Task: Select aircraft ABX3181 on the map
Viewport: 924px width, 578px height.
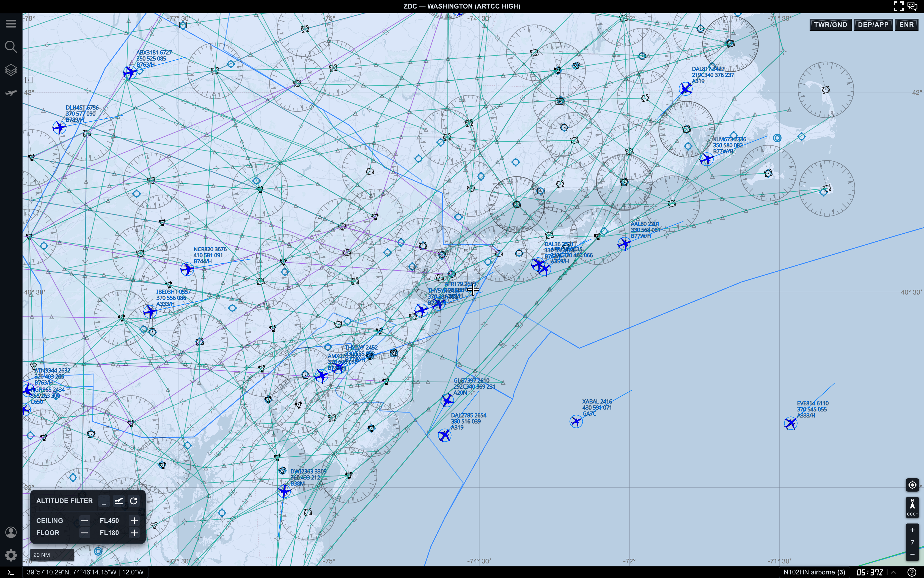Action: pos(130,72)
